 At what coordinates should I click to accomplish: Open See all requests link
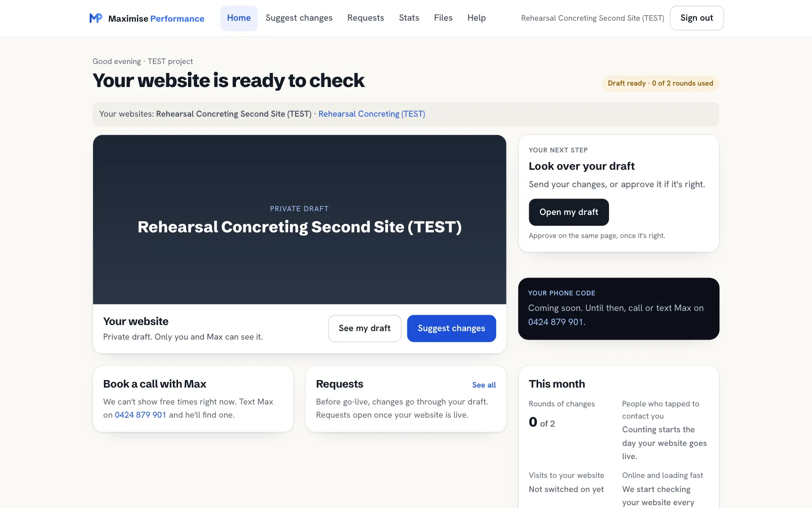484,385
